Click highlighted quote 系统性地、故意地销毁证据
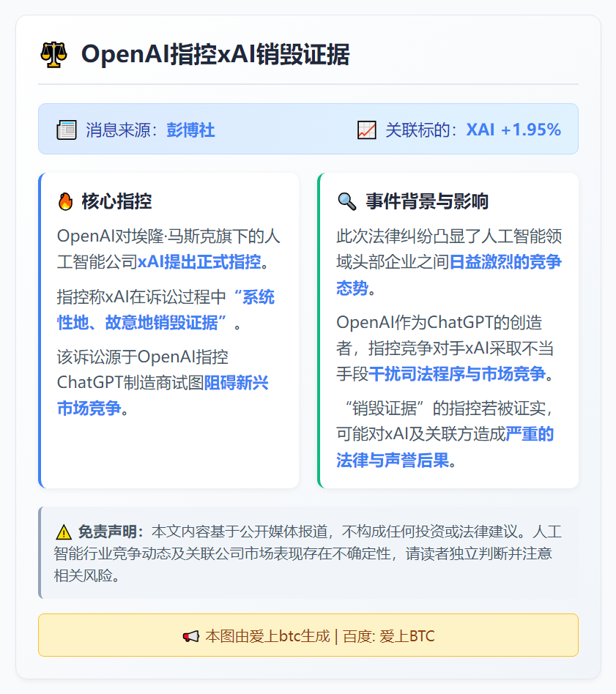 pyautogui.click(x=166, y=310)
